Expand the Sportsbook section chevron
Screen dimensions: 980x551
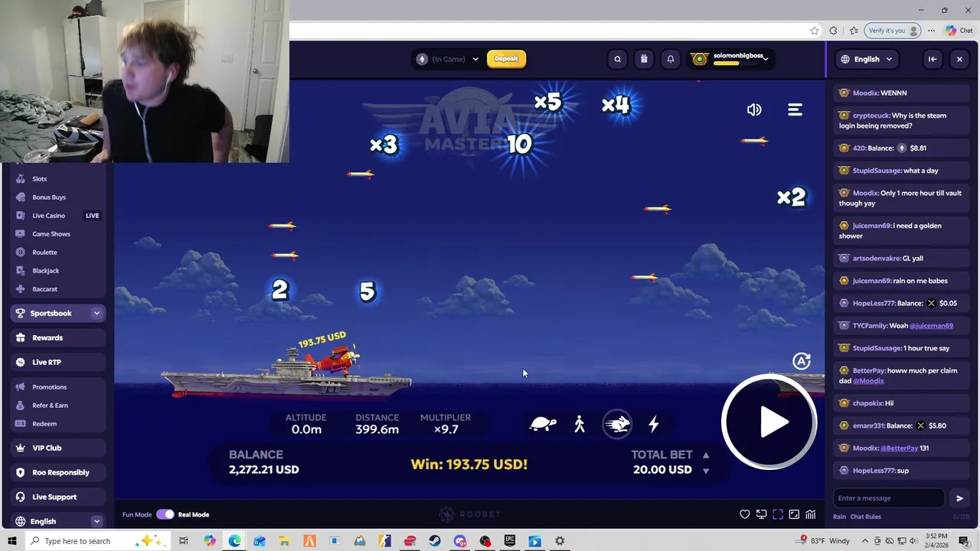tap(96, 313)
